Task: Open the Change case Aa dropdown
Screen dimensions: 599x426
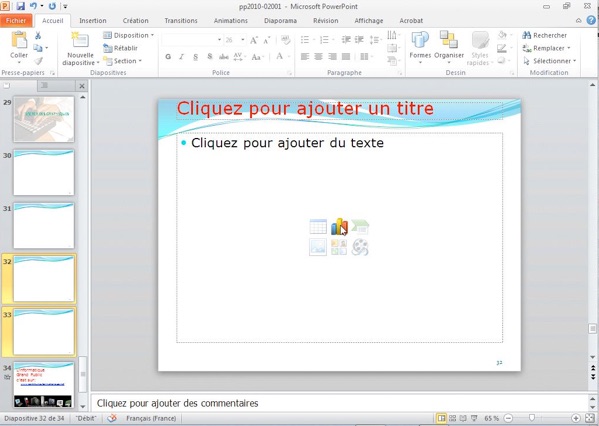Action: click(257, 57)
